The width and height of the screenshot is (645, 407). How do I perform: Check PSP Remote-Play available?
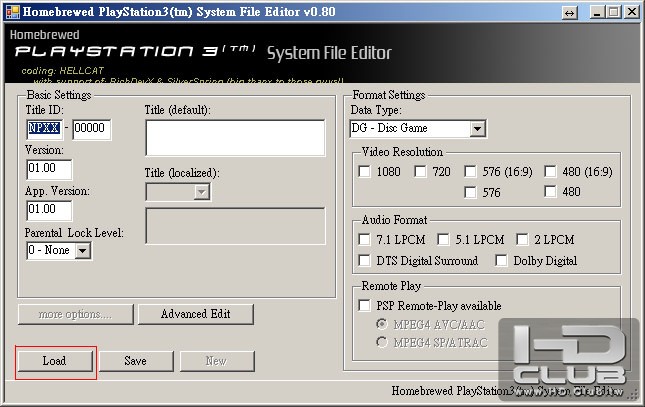pos(364,305)
